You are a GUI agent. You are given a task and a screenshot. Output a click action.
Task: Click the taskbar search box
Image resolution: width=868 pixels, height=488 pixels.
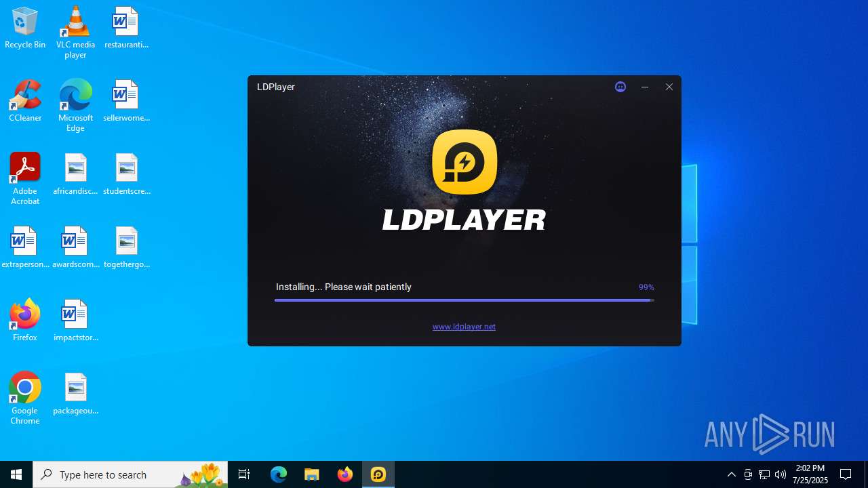(x=130, y=474)
